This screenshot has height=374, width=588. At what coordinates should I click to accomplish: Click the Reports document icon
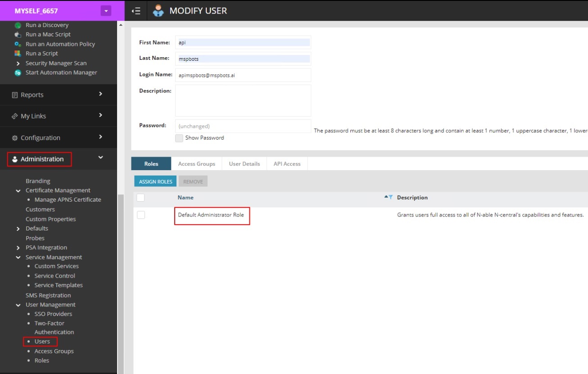coord(15,95)
